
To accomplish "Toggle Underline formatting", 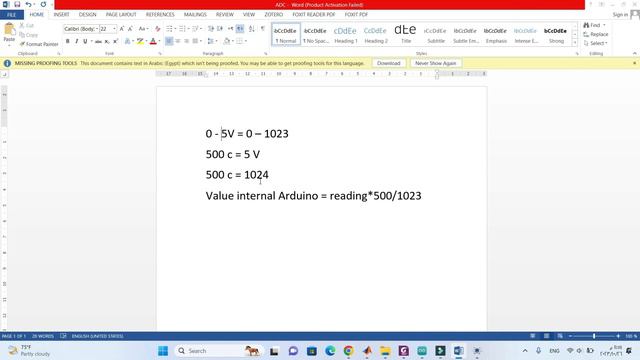I will click(x=85, y=41).
